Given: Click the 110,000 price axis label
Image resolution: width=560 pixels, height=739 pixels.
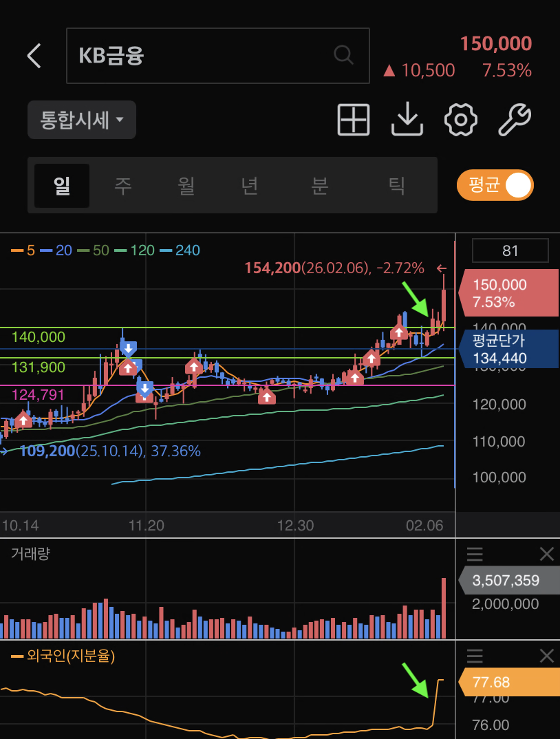Looking at the screenshot, I should click(x=499, y=442).
